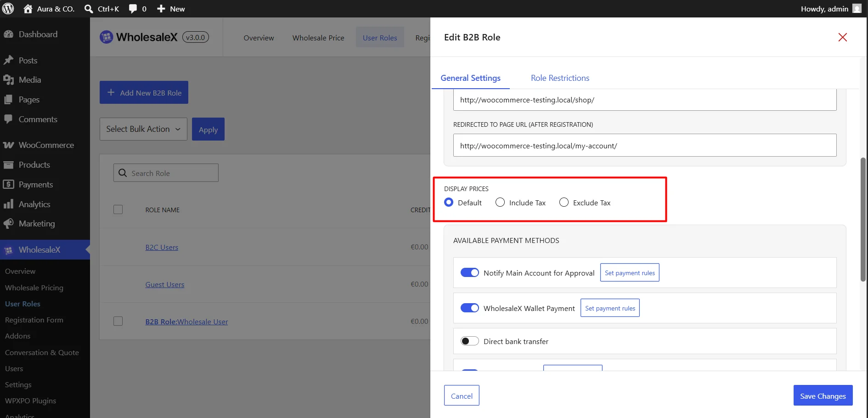Open the admin user avatar
This screenshot has height=418, width=868.
tap(857, 9)
